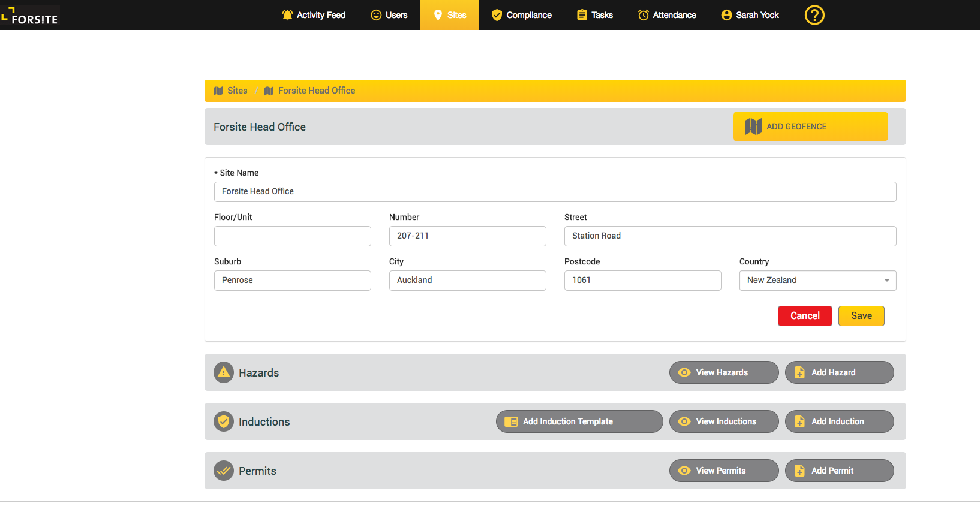Click the document-plus icon in Add Induction

(x=799, y=421)
